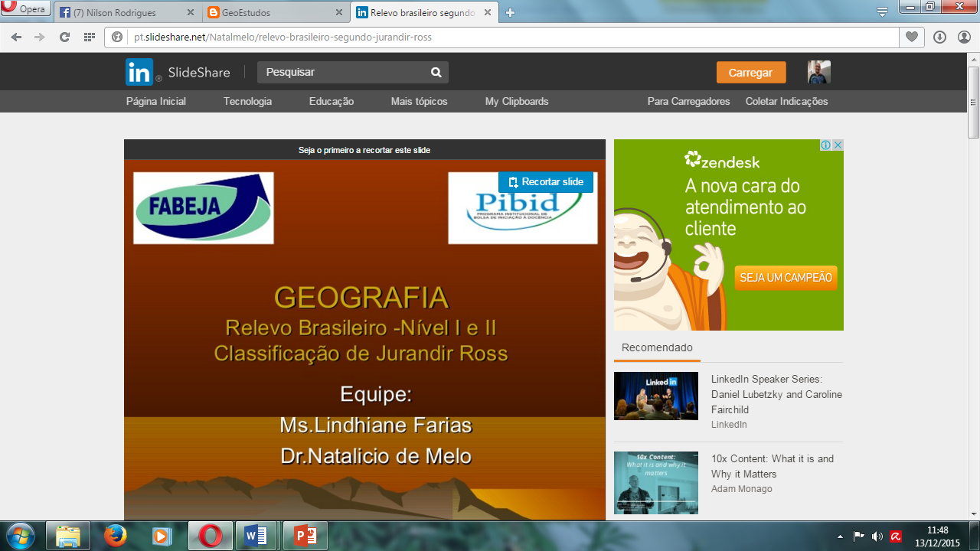Close the Nilson Rodrigues Facebook tab
This screenshot has width=980, height=551.
click(x=192, y=12)
